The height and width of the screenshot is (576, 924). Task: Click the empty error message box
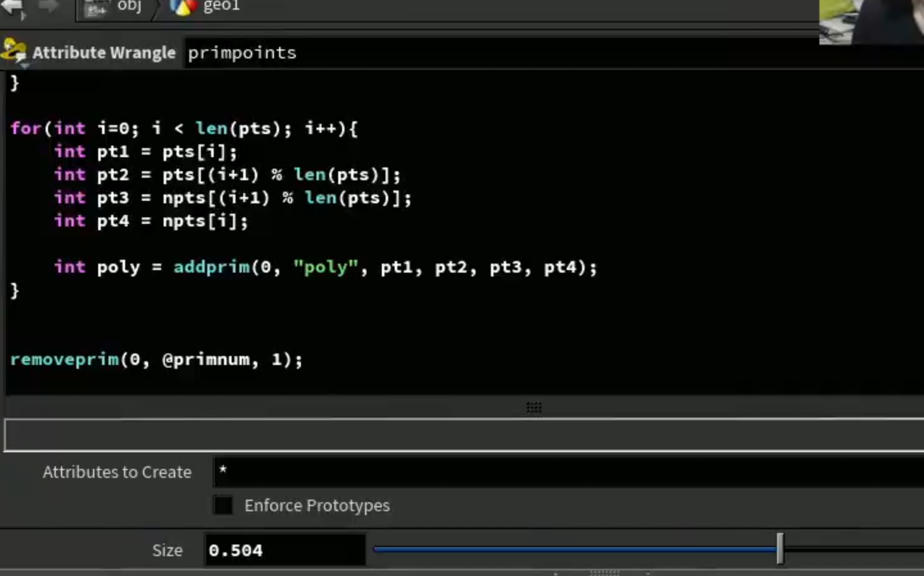click(464, 435)
